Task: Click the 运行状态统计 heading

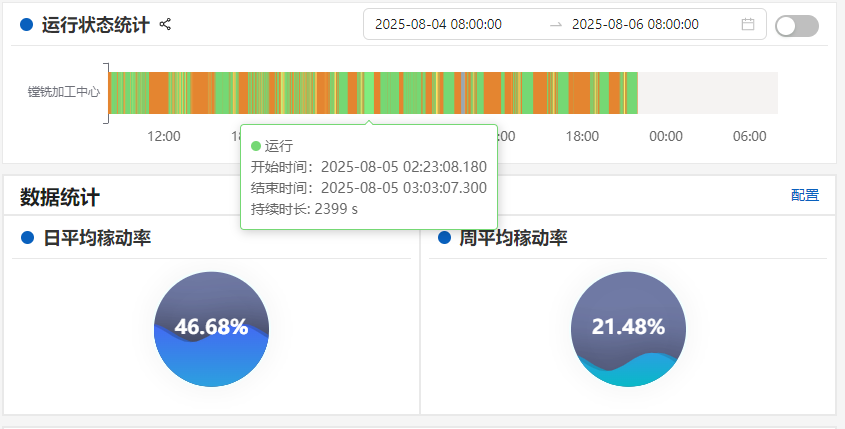Action: pos(95,25)
